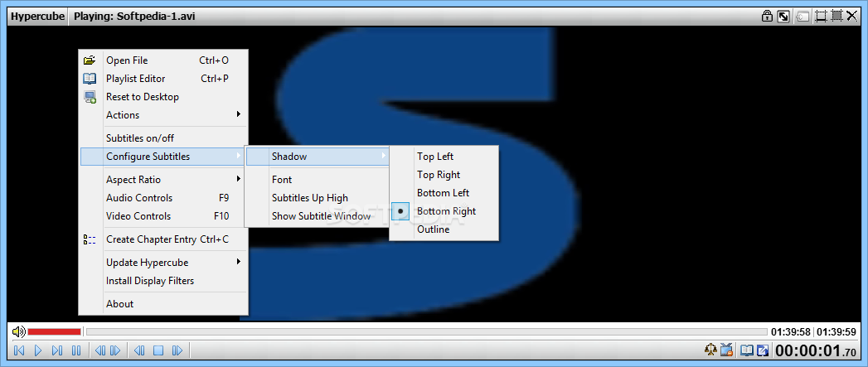Choose Install Display Filters

[x=163, y=281]
